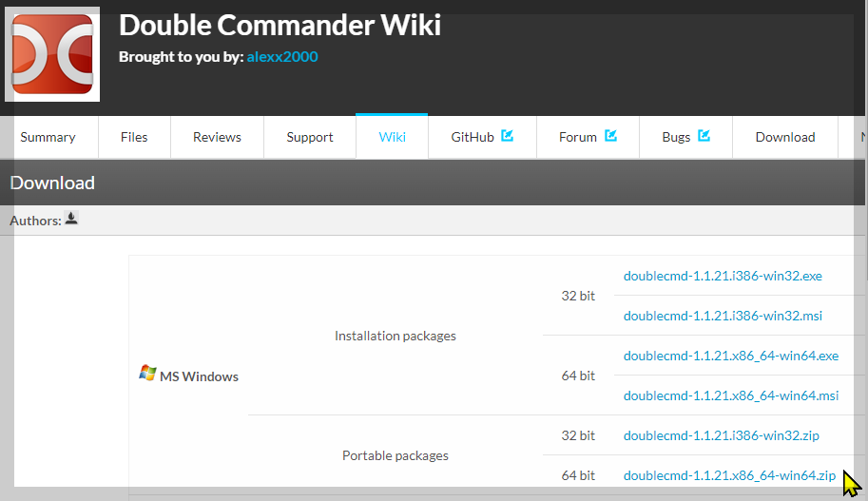
Task: Click the Bugs external link icon
Action: click(704, 136)
